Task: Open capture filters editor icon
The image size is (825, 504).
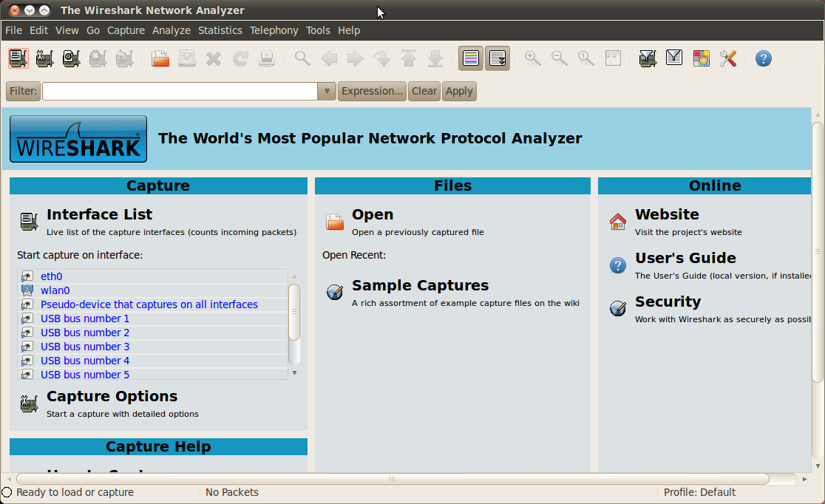Action: pyautogui.click(x=648, y=58)
